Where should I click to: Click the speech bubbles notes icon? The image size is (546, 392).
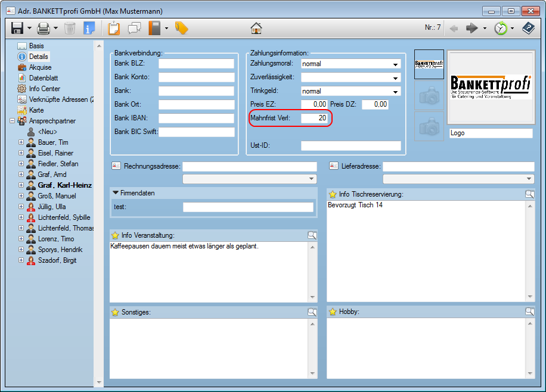click(135, 28)
